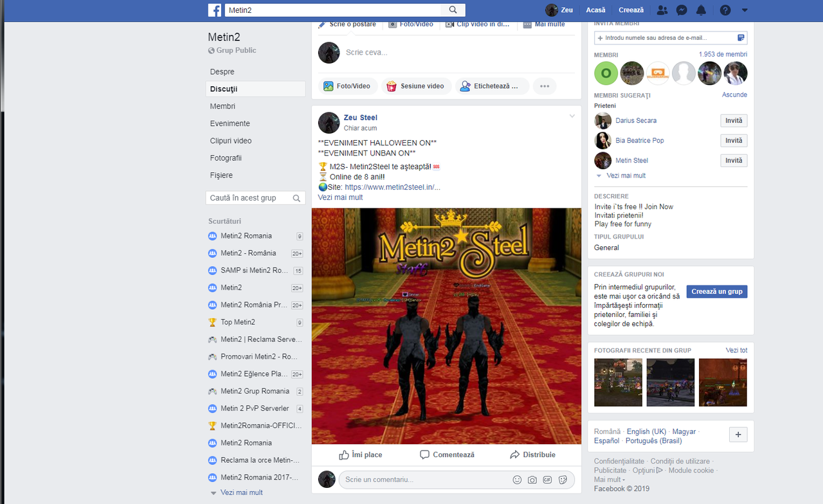
Task: Open the sticker picker for the comment
Action: click(563, 480)
